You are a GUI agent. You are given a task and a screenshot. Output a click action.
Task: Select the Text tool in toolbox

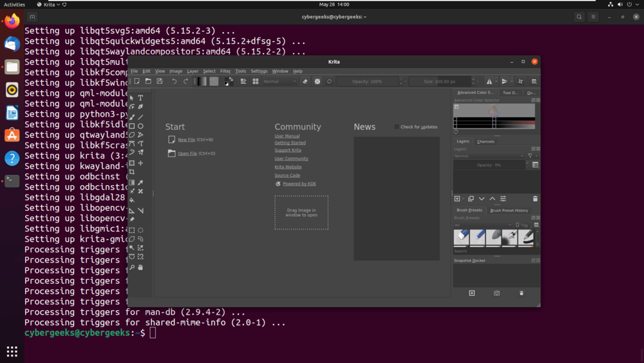[x=140, y=98]
